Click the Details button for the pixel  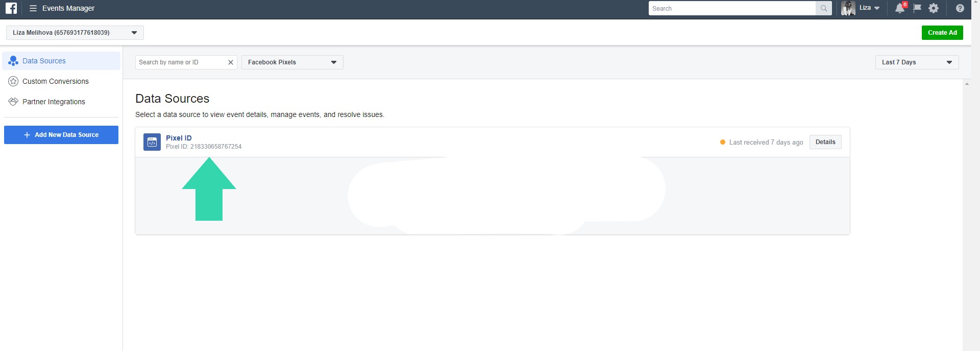825,142
